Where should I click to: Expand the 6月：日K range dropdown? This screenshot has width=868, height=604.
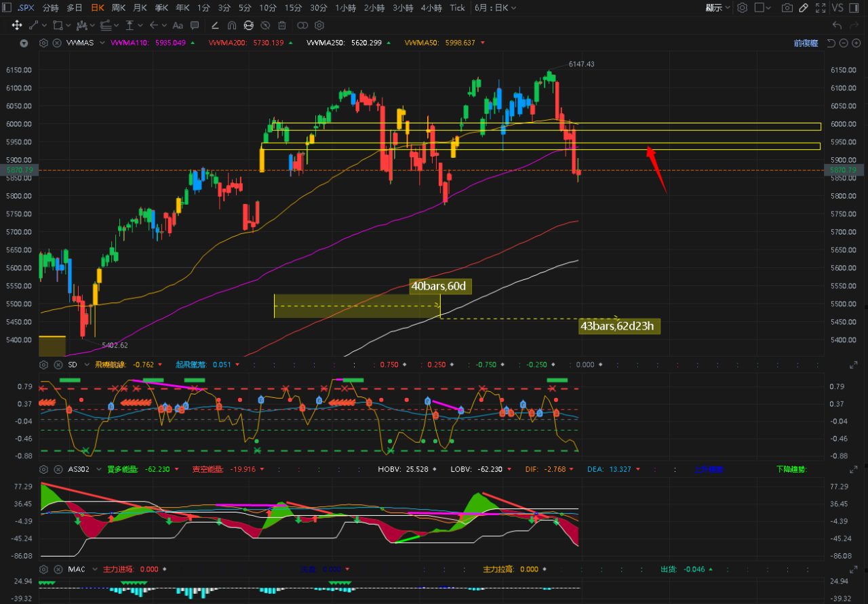pyautogui.click(x=495, y=7)
